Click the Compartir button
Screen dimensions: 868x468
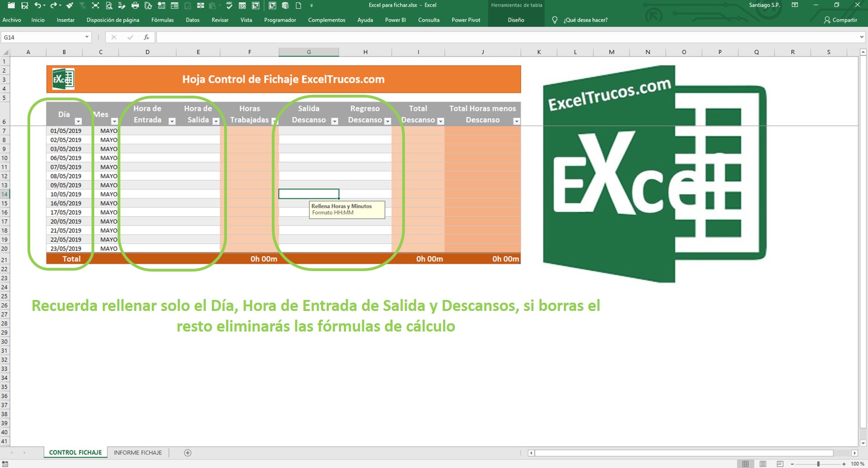(x=841, y=20)
